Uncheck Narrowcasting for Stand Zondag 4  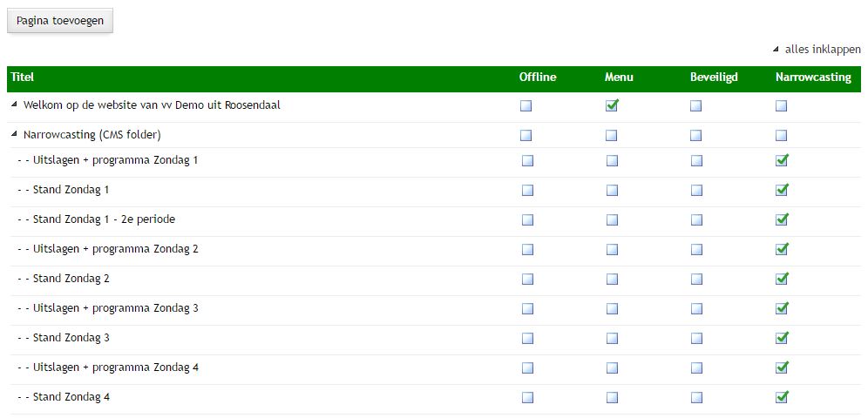782,397
